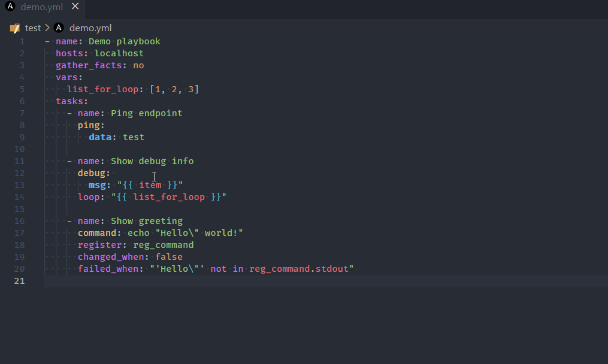
Task: Close the demo.yml tab
Action: tap(75, 7)
